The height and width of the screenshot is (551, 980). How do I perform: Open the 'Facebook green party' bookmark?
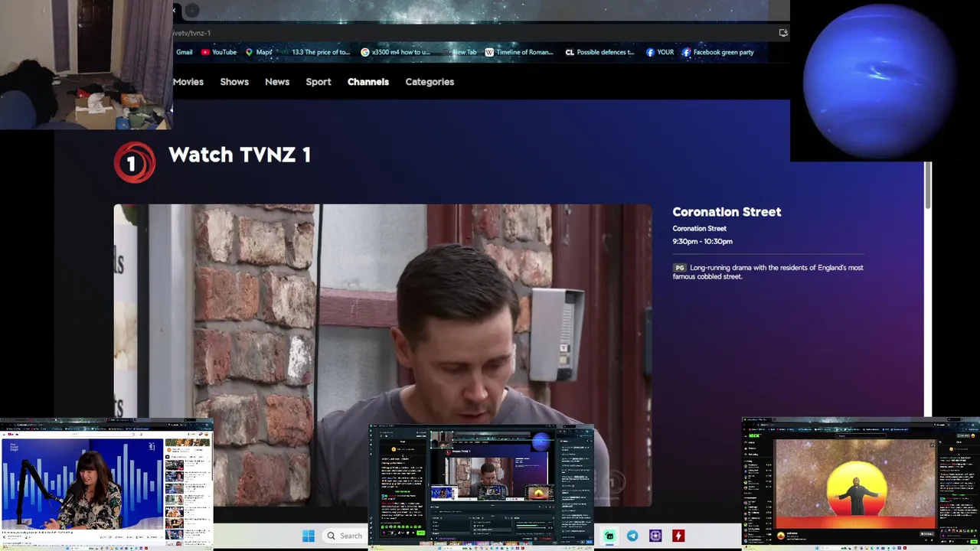pyautogui.click(x=718, y=52)
